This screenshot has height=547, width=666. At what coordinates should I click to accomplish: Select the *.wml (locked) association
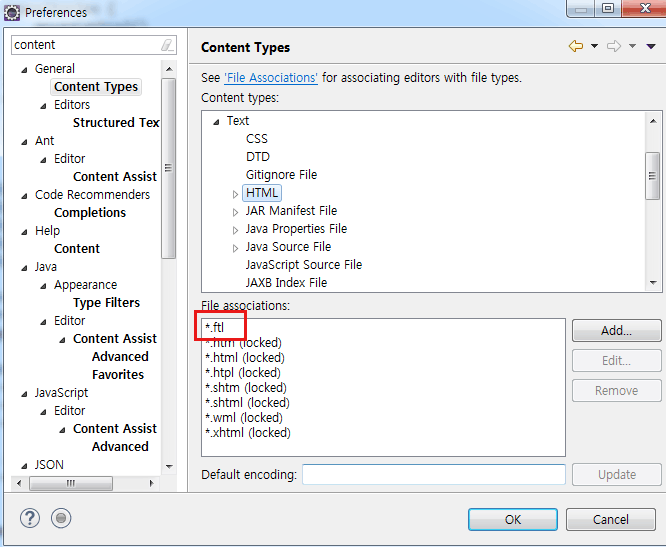point(244,418)
